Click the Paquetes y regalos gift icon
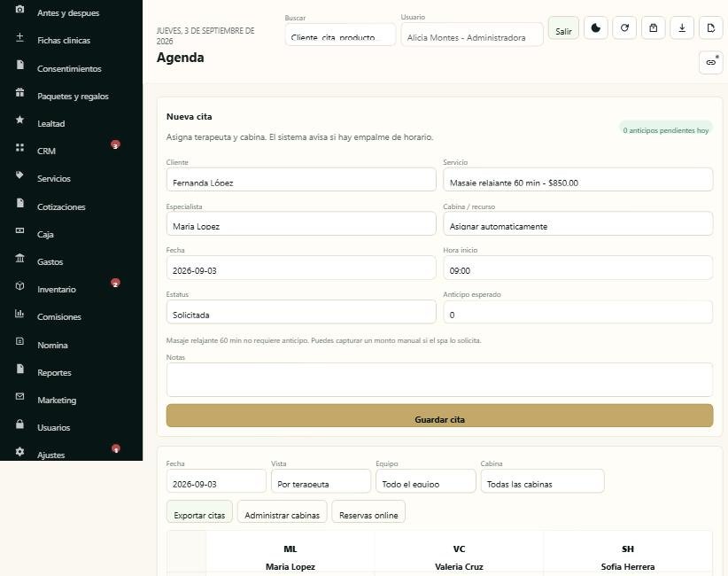The height and width of the screenshot is (576, 728). pos(19,92)
